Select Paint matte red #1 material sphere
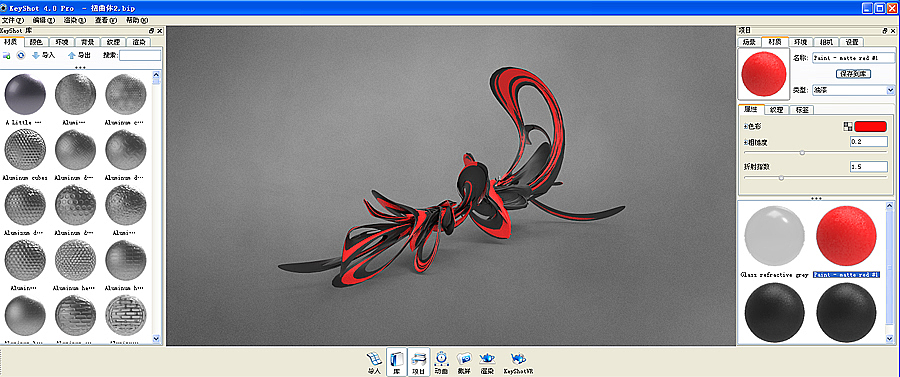Screen dimensions: 900x377 coord(845,235)
